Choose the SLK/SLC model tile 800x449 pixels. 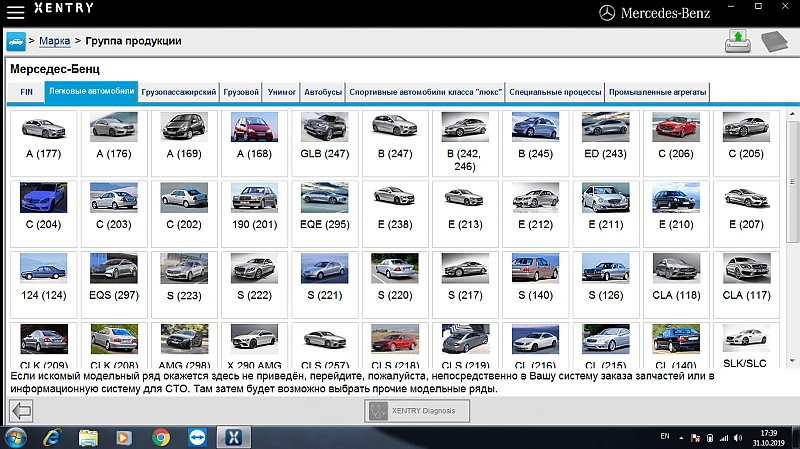746,345
